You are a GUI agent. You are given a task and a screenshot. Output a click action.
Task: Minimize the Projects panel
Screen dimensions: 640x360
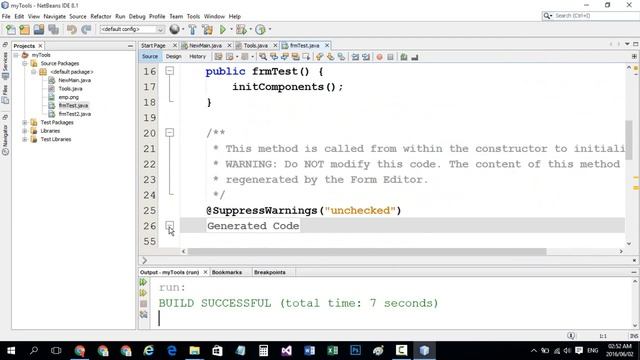[130, 46]
